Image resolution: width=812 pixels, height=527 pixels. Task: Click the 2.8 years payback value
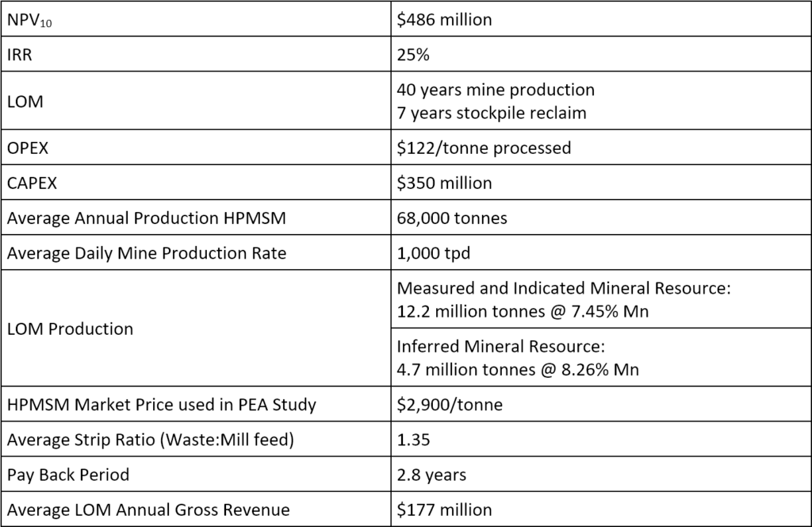431,475
